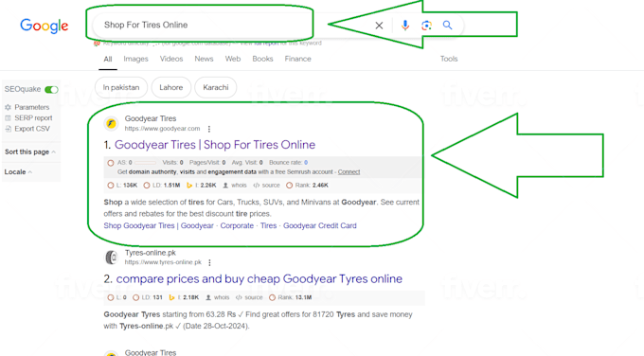The image size is (644, 356).
Task: Click LD: 131 icon in Tyres-online bar
Action: pyautogui.click(x=136, y=297)
